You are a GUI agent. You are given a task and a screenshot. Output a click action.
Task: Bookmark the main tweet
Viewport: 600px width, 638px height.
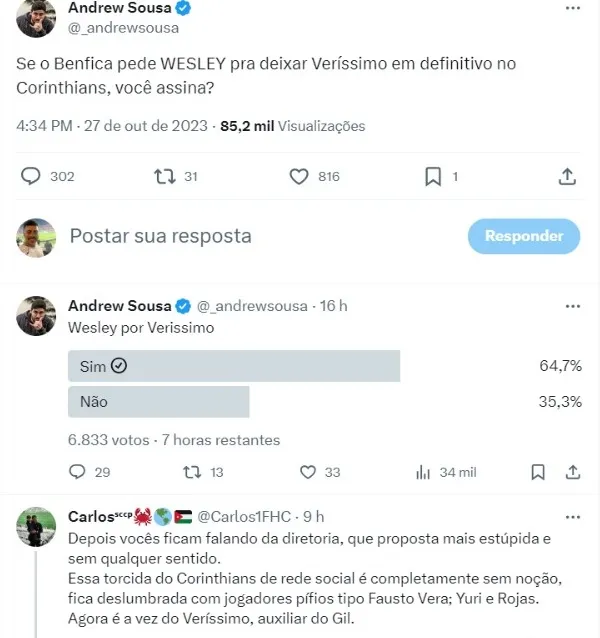(432, 176)
